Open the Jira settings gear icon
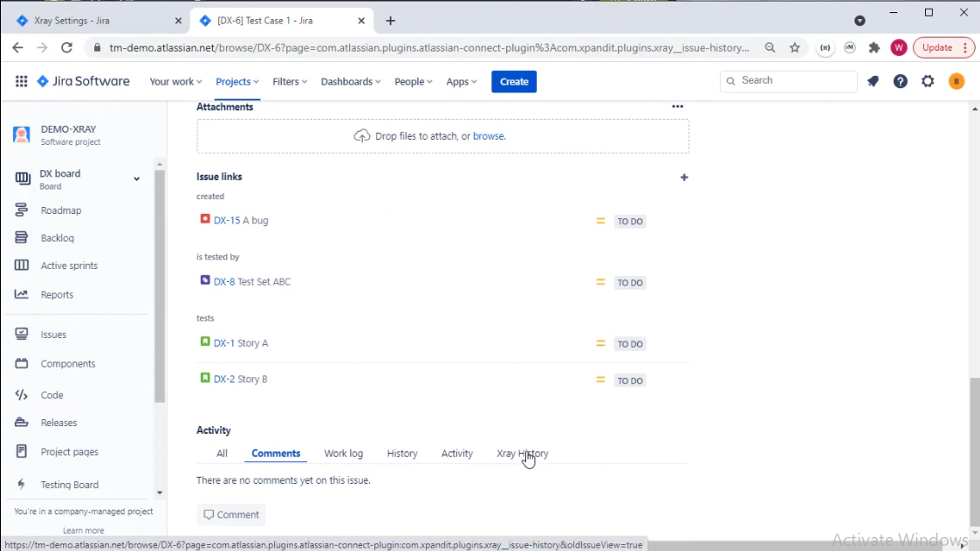Viewport: 980px width, 551px height. tap(928, 81)
